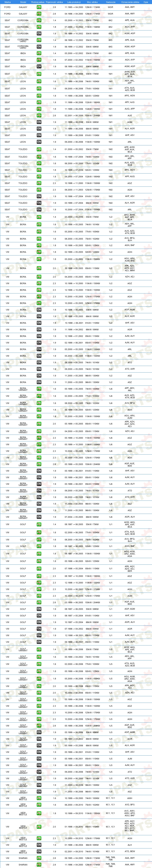Click petrol icon for VW Golf 1J1 2.8
The height and width of the screenshot is (868, 152).
click(39, 602)
